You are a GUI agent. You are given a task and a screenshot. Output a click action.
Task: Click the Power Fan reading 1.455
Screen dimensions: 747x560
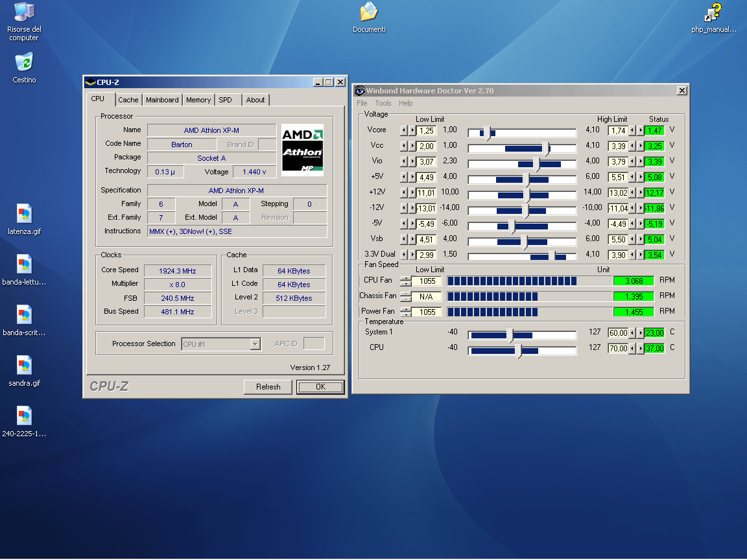coord(634,312)
